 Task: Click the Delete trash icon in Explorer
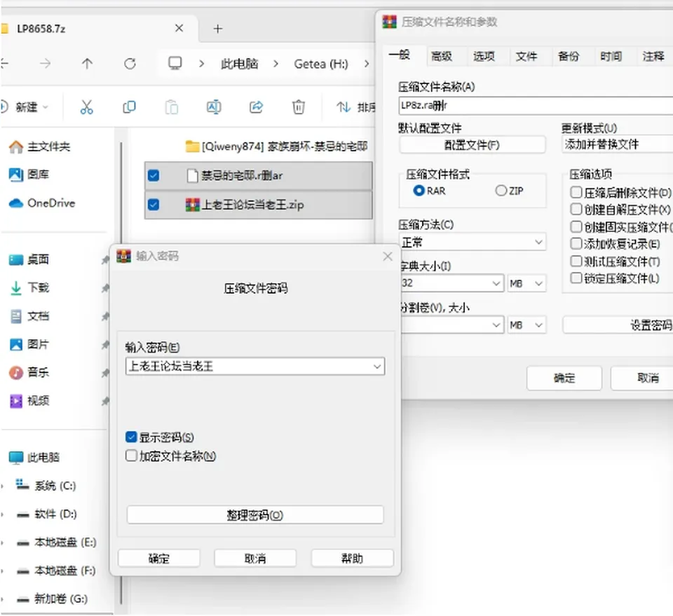[299, 107]
